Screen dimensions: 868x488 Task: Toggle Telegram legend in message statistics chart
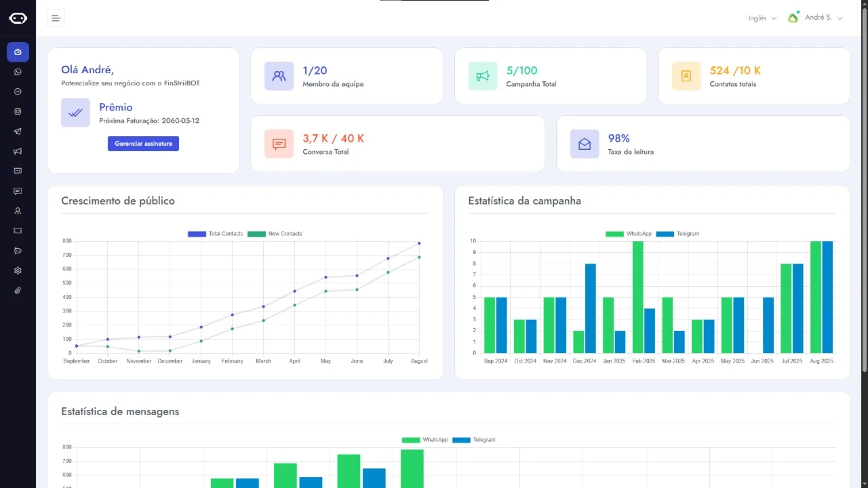pos(474,440)
